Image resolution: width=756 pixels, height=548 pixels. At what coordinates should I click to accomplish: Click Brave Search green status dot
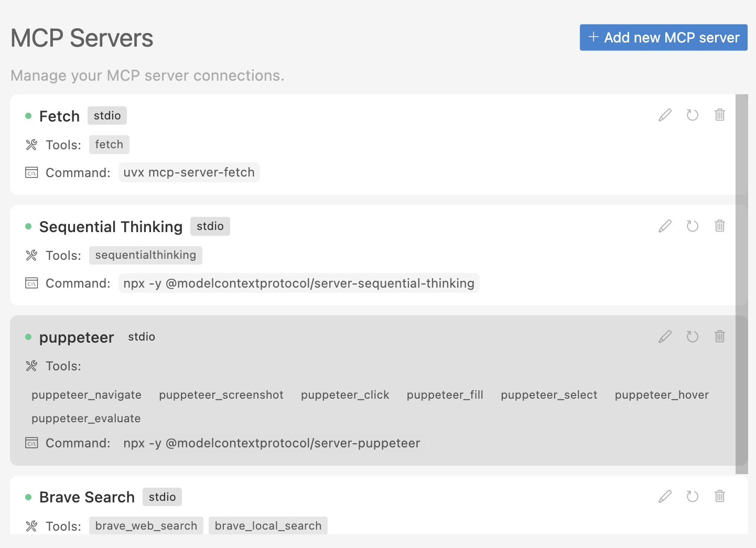coord(28,497)
